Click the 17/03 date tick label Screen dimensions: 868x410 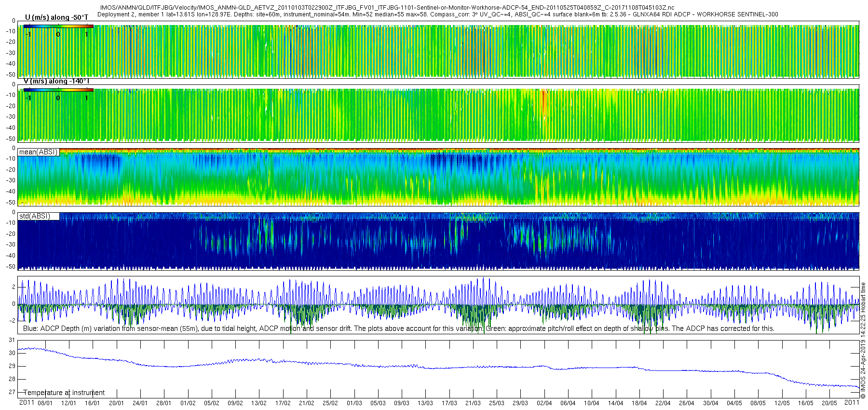(x=449, y=403)
